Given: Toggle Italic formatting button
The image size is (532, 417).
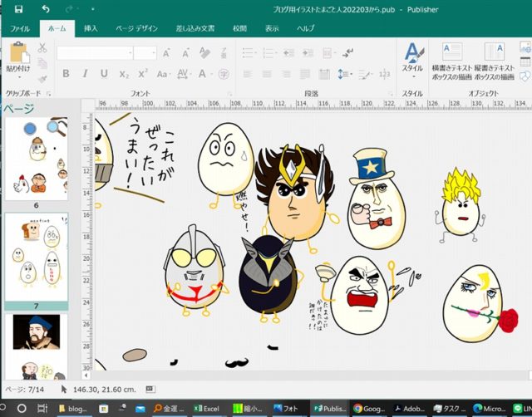Looking at the screenshot, I should click(85, 74).
